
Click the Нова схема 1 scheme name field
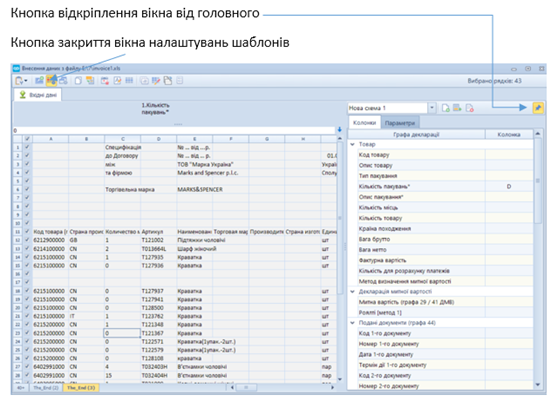pos(388,108)
